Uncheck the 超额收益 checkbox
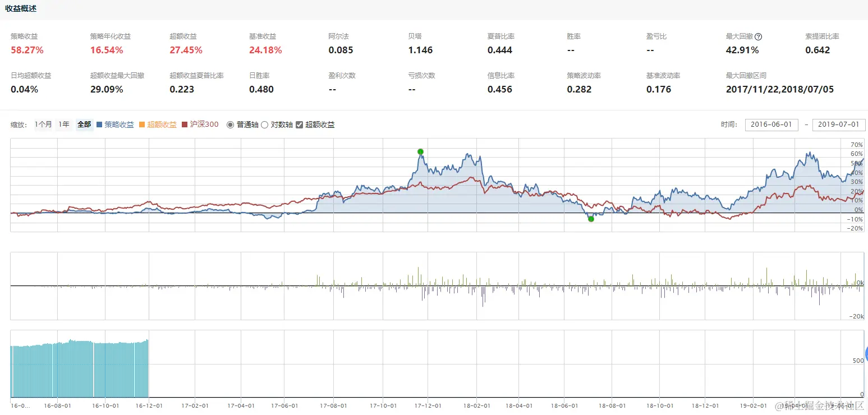This screenshot has height=415, width=868. (x=299, y=125)
